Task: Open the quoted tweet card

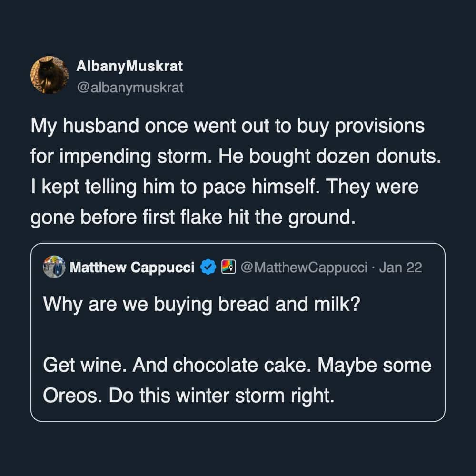Action: click(238, 333)
